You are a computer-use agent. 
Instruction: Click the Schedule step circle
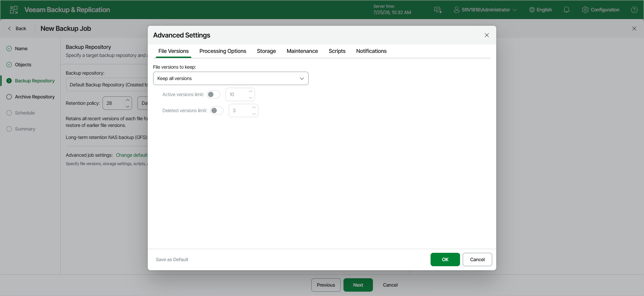tap(9, 113)
